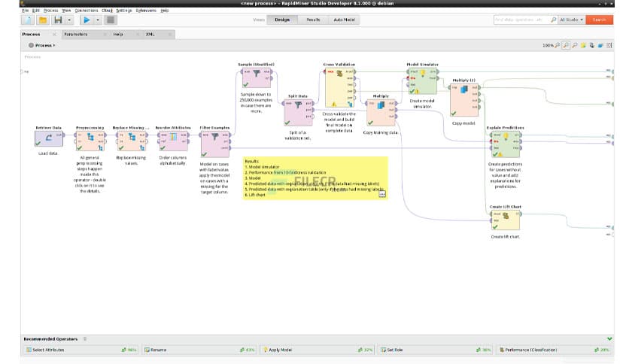
Task: Switch to the Results view
Action: (313, 20)
